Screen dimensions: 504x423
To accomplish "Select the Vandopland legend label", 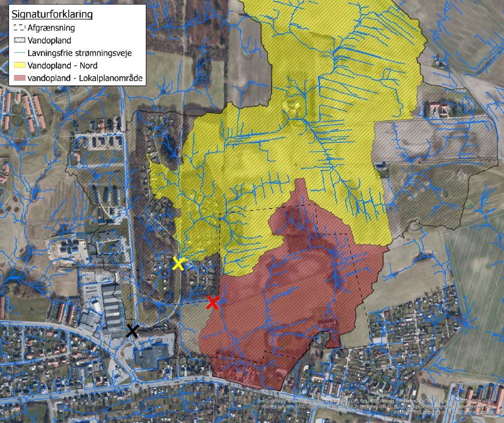I will pyautogui.click(x=50, y=40).
